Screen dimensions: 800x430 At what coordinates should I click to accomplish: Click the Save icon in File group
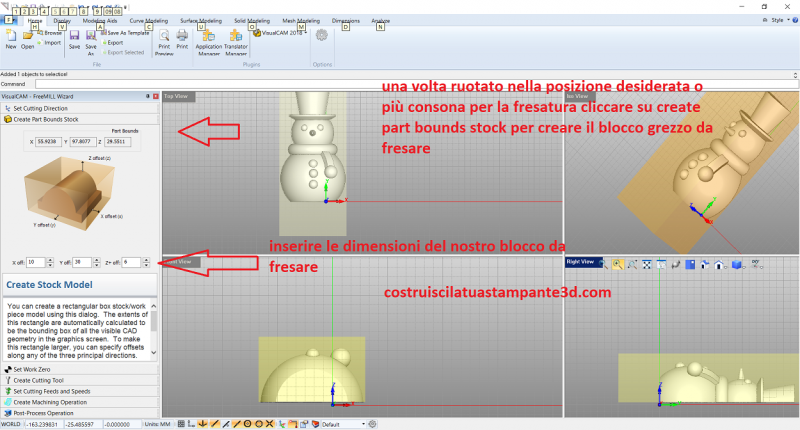tap(74, 36)
